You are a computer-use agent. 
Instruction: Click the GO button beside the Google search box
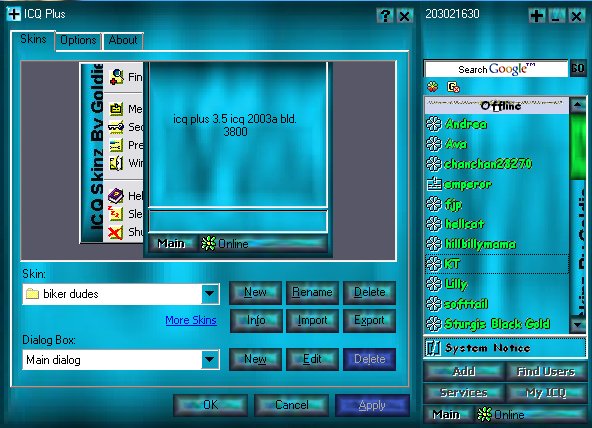click(578, 68)
